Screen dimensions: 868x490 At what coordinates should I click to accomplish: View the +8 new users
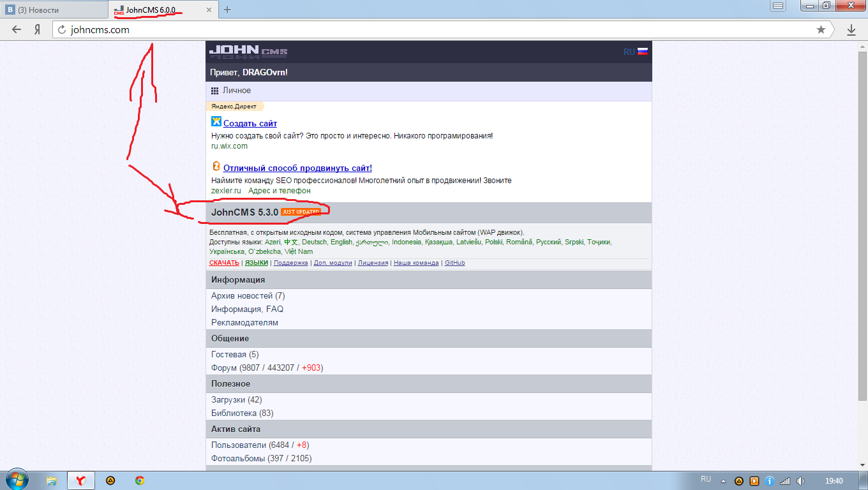point(303,445)
